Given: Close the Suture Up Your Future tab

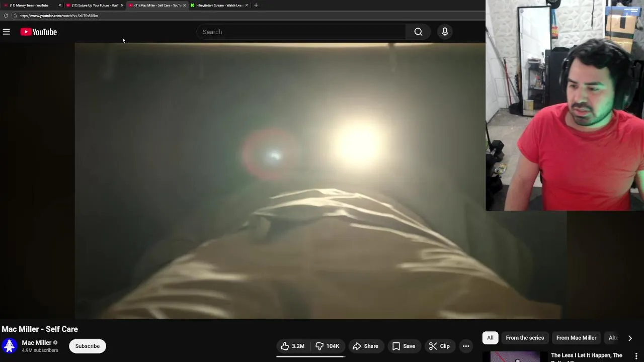Looking at the screenshot, I should pyautogui.click(x=122, y=5).
